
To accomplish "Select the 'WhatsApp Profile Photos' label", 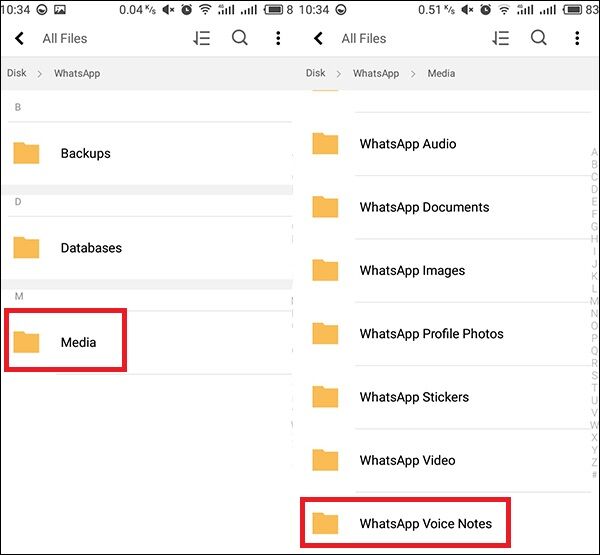I will pos(432,334).
